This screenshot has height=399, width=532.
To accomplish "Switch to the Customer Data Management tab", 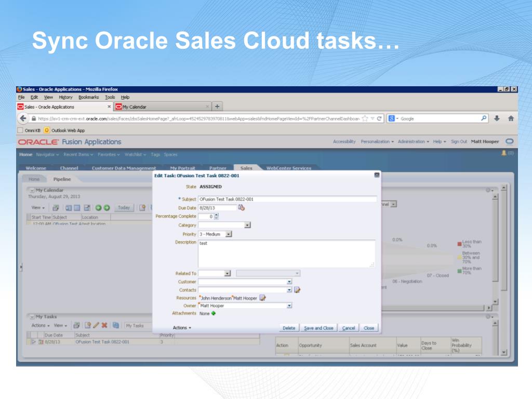I will pos(124,168).
